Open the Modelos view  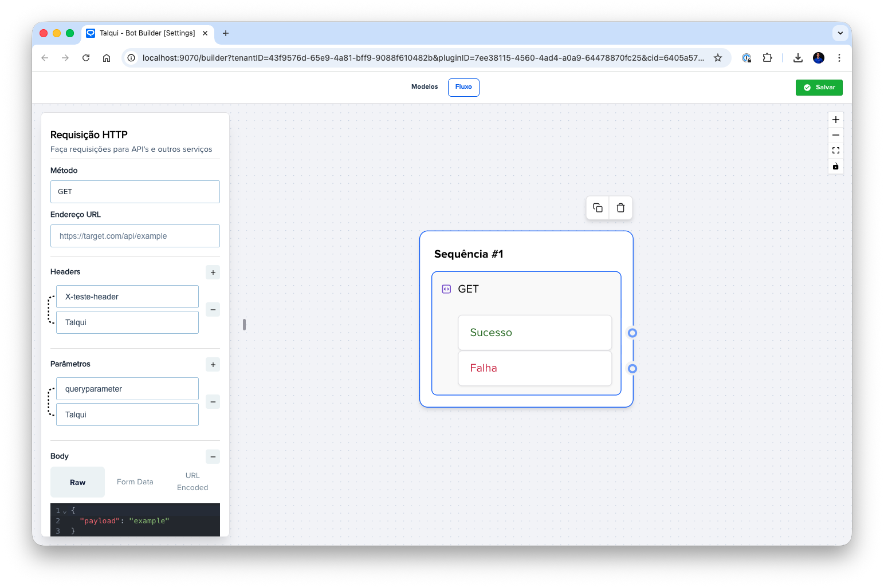coord(425,87)
